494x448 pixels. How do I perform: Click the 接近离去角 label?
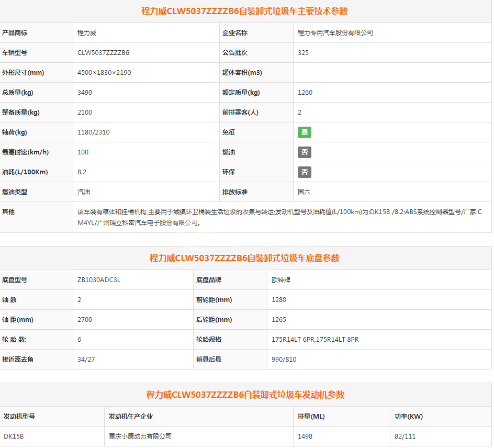pyautogui.click(x=18, y=359)
